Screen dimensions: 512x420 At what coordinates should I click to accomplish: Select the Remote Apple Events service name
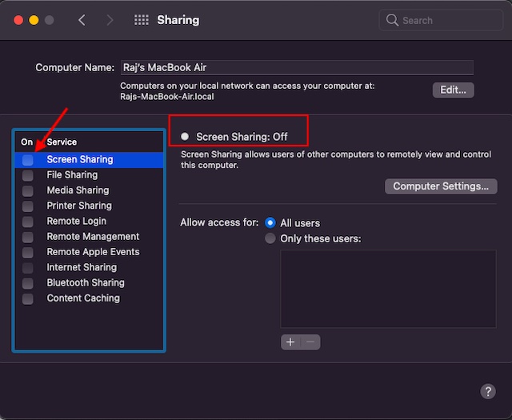click(x=93, y=252)
